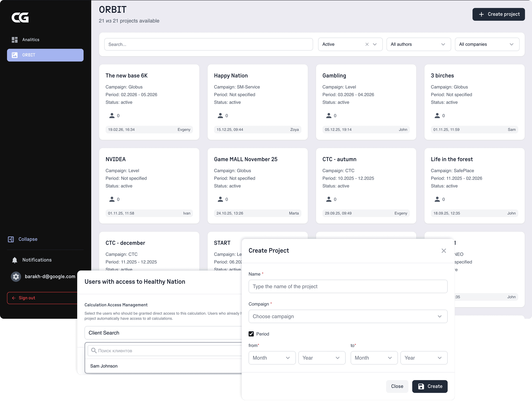Click Close in Create Project dialog
The image size is (532, 401).
397,386
